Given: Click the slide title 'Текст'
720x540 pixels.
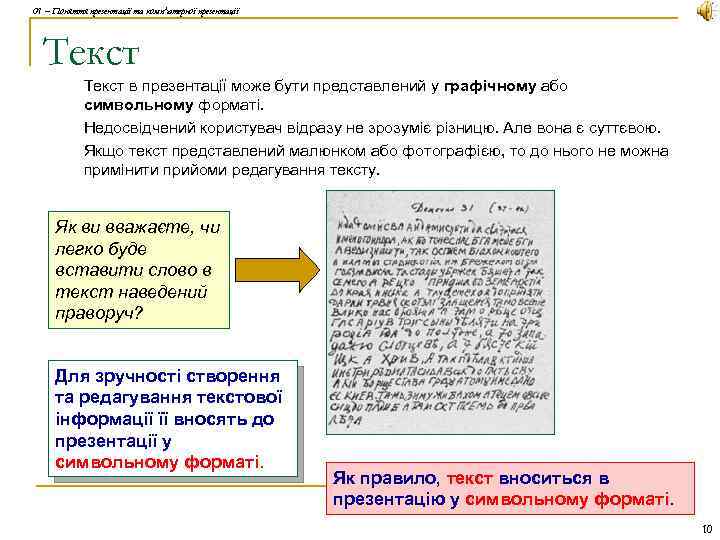Looking at the screenshot, I should (91, 51).
